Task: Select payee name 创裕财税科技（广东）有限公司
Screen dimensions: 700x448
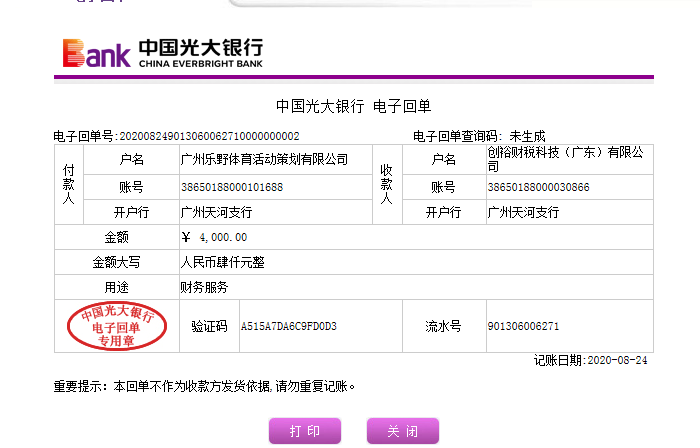Action: coord(566,159)
